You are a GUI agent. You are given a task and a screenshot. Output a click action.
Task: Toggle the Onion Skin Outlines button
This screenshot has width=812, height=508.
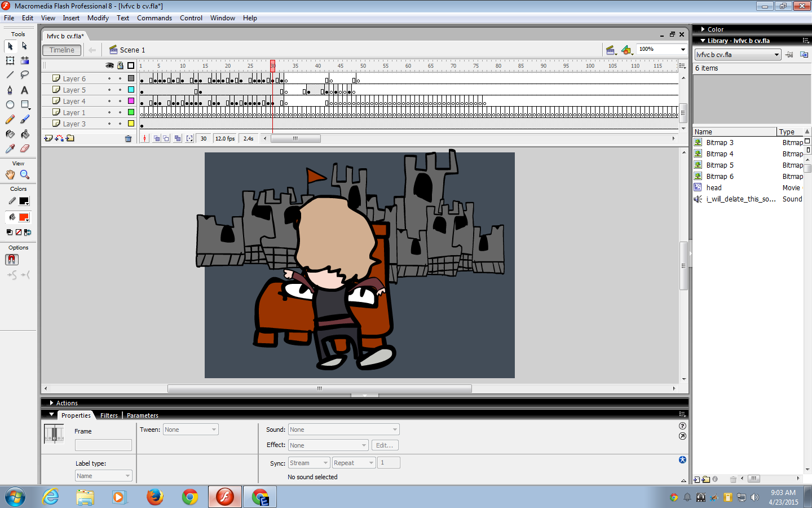166,138
